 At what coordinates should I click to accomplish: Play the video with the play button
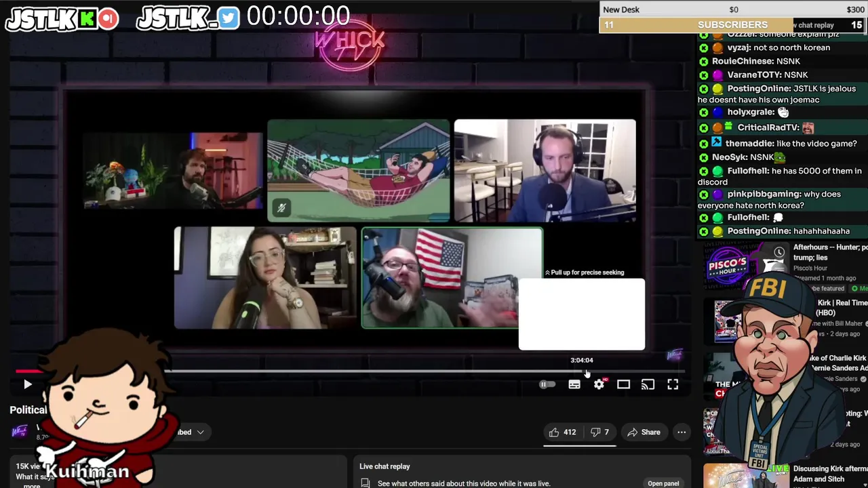tap(28, 384)
